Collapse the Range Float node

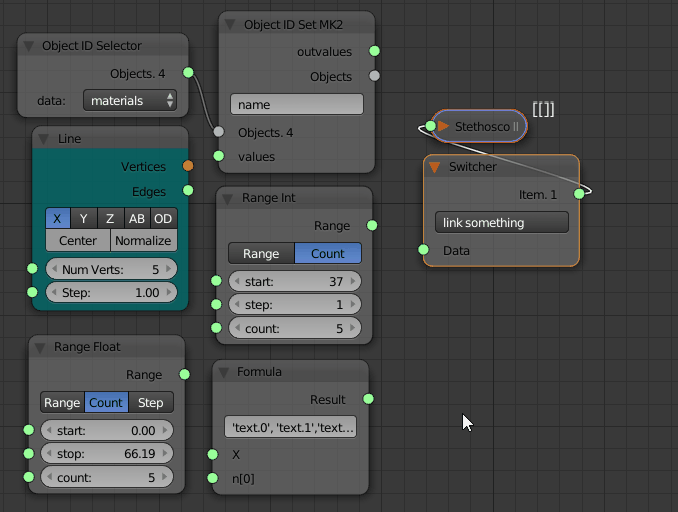pos(40,347)
